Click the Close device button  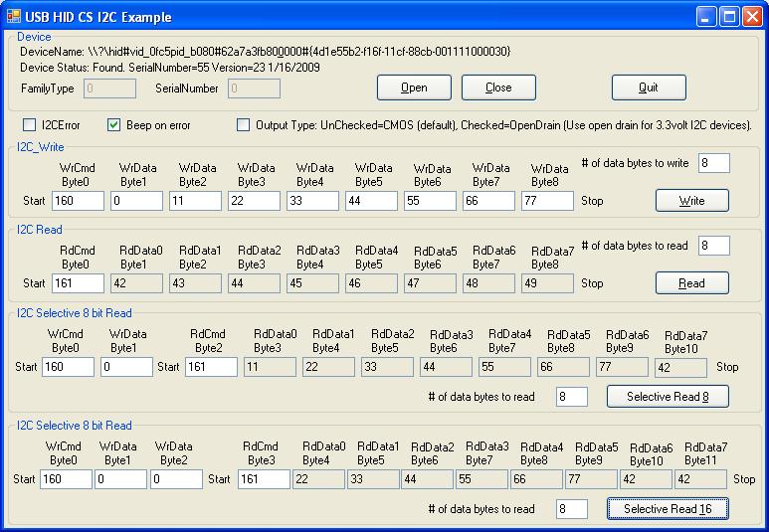(498, 88)
